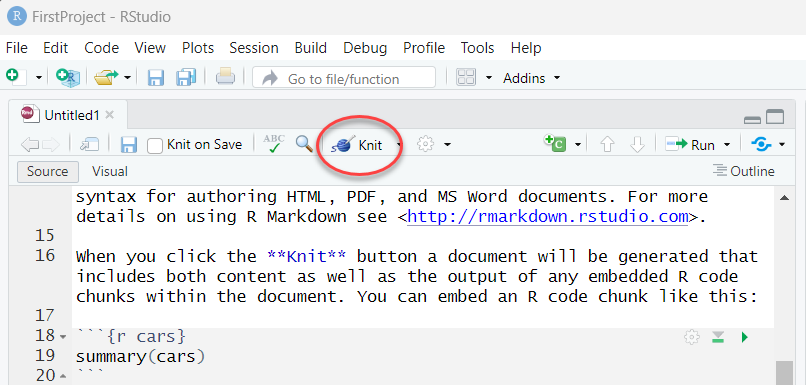This screenshot has height=385, width=806.
Task: Run the cars chunk with green arrow
Action: point(744,338)
